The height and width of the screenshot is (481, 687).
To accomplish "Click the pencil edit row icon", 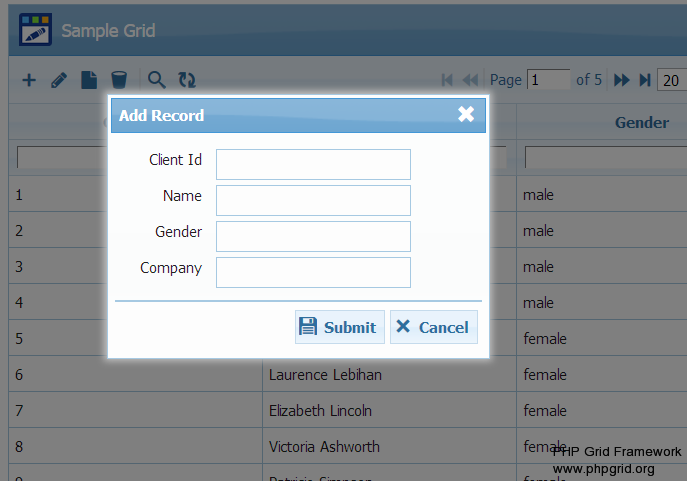I will [x=59, y=80].
